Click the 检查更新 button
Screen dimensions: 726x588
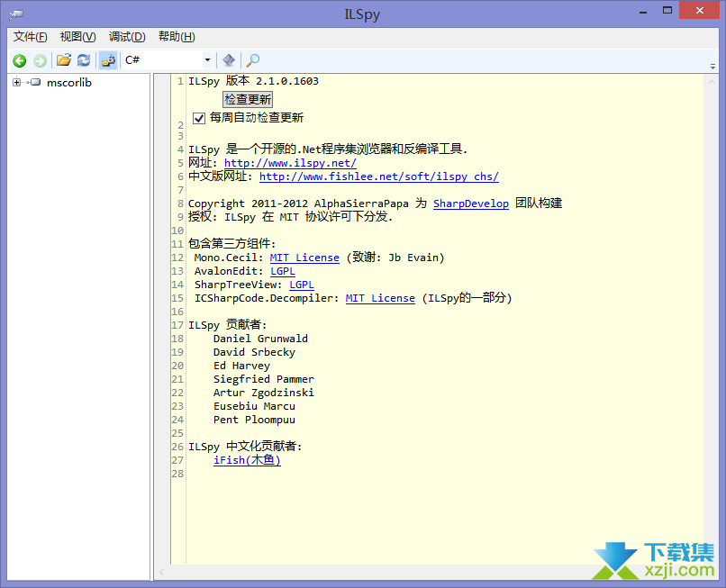coord(248,100)
